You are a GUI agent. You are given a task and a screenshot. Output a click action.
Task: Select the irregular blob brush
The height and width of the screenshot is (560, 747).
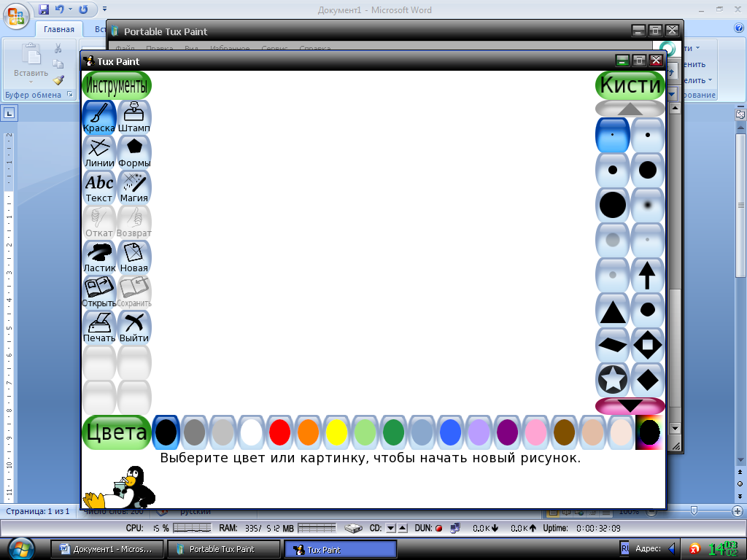click(x=648, y=311)
